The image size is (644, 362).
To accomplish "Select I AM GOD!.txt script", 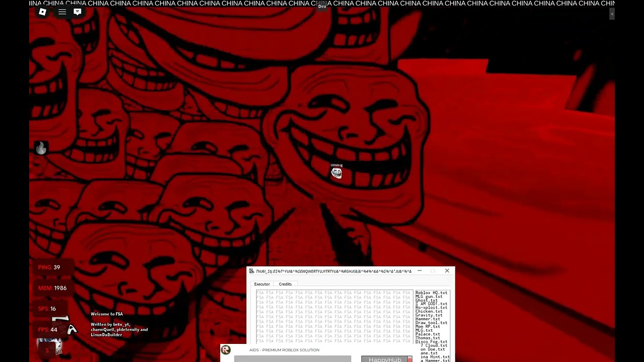I will click(431, 304).
